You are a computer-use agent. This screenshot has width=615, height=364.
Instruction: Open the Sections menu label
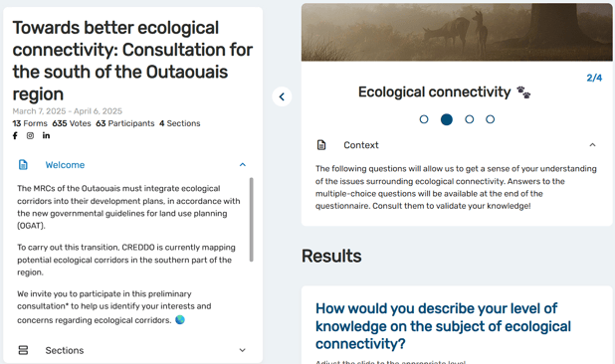coord(65,350)
